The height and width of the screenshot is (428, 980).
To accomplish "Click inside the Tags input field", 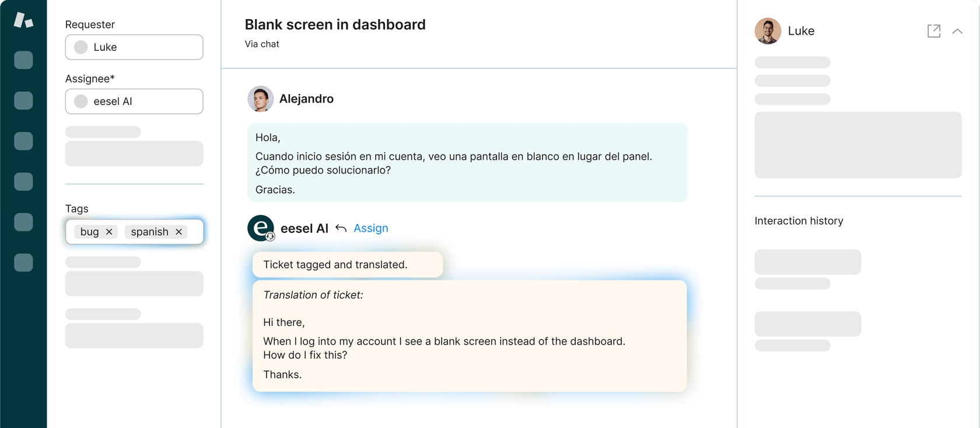I will 195,232.
